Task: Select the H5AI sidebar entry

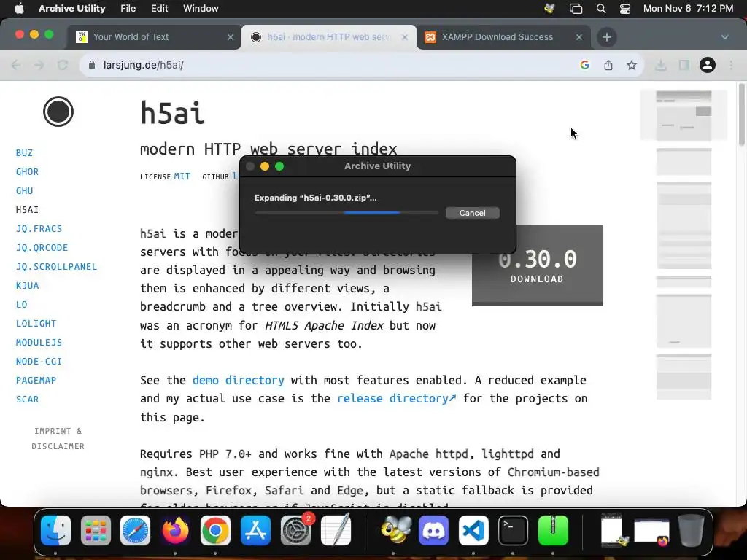Action: tap(27, 210)
